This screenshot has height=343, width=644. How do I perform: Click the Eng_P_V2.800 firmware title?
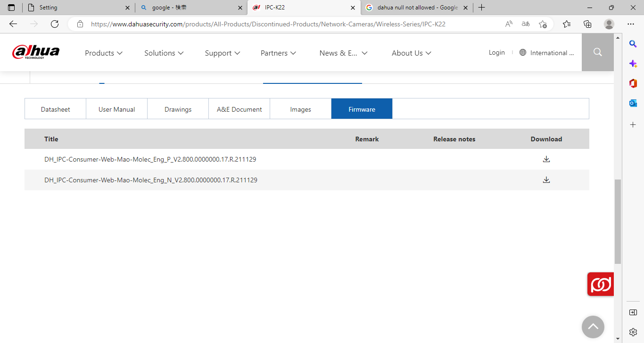tap(150, 159)
